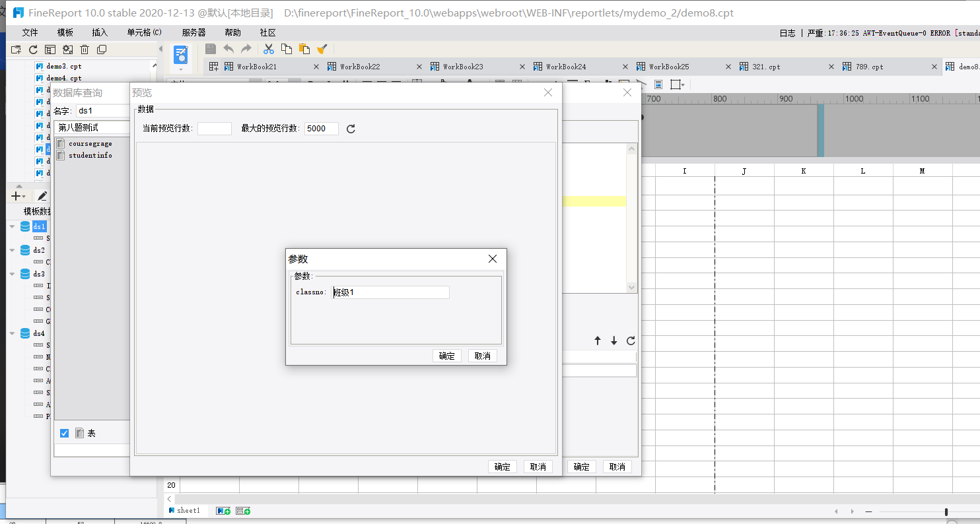Open the 模板 menu
Viewport: 980px width, 524px height.
point(65,32)
